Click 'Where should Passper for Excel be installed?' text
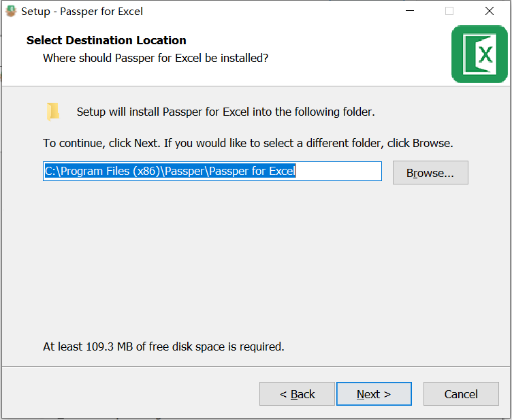The height and width of the screenshot is (420, 512). pos(155,58)
